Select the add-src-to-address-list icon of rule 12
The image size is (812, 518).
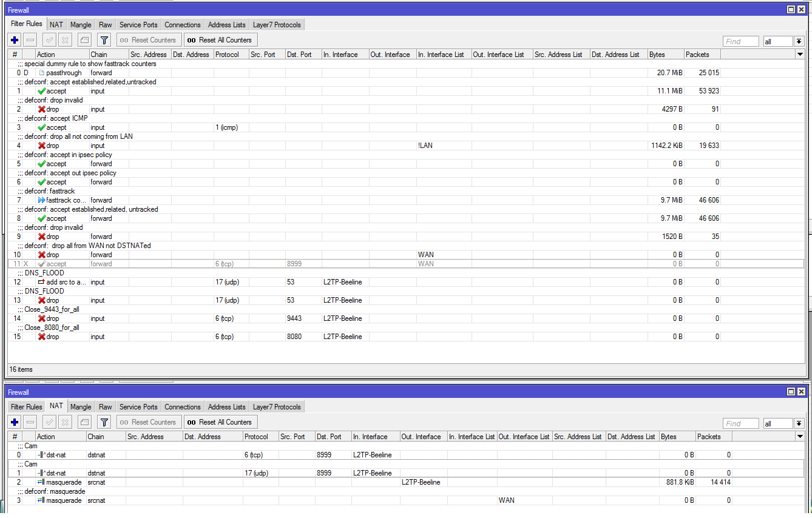[x=41, y=282]
